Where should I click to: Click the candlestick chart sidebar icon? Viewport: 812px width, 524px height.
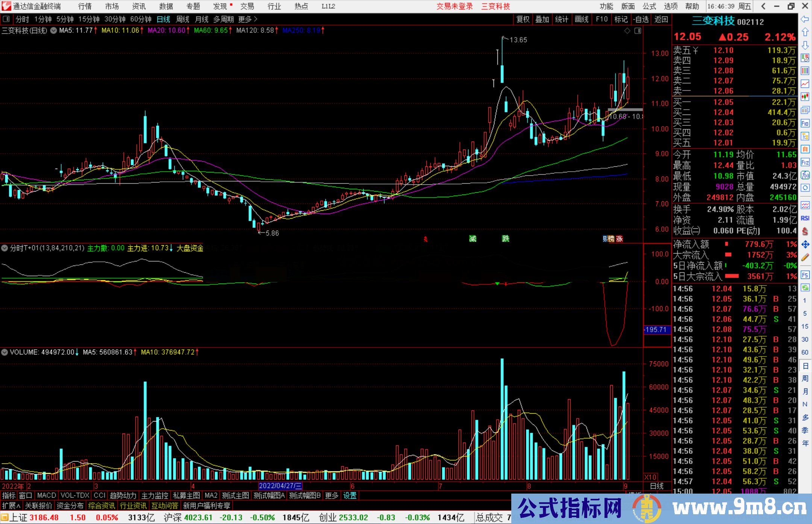pos(805,97)
